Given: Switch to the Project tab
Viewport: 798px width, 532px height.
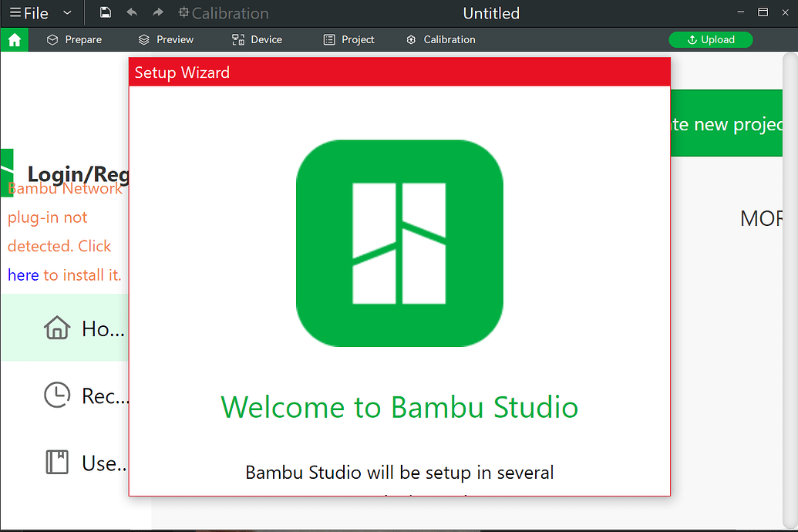Looking at the screenshot, I should [349, 40].
